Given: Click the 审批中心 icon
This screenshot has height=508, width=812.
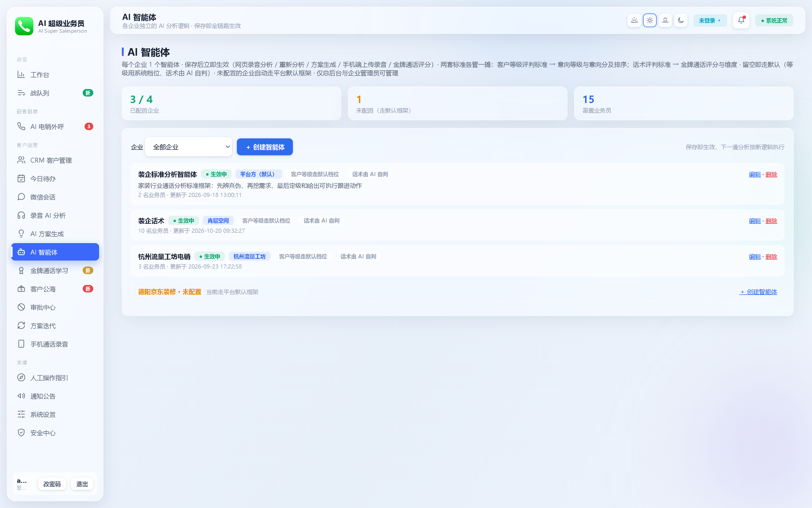Looking at the screenshot, I should pos(21,307).
